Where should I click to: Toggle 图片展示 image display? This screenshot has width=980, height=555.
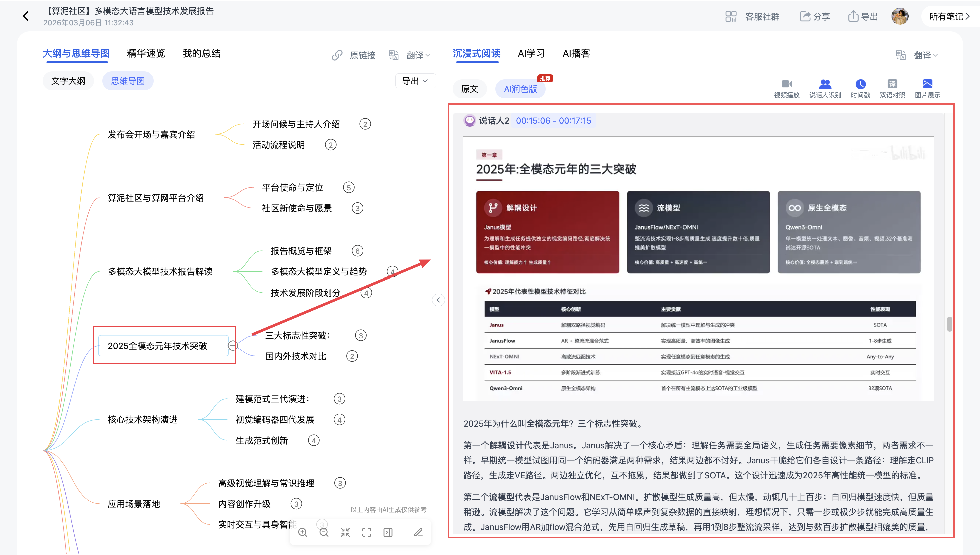click(927, 89)
